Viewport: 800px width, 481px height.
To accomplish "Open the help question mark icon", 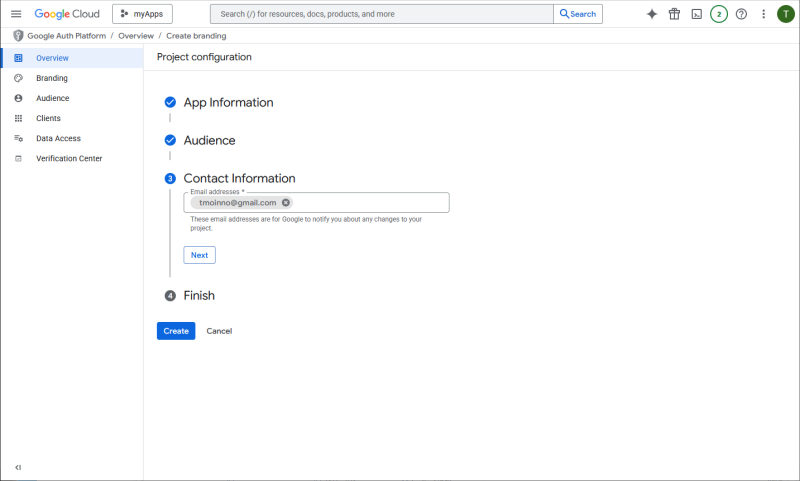I will coord(741,14).
